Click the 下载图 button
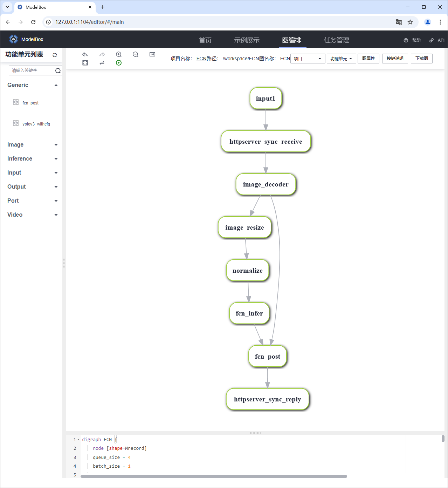The image size is (448, 488). coord(421,59)
